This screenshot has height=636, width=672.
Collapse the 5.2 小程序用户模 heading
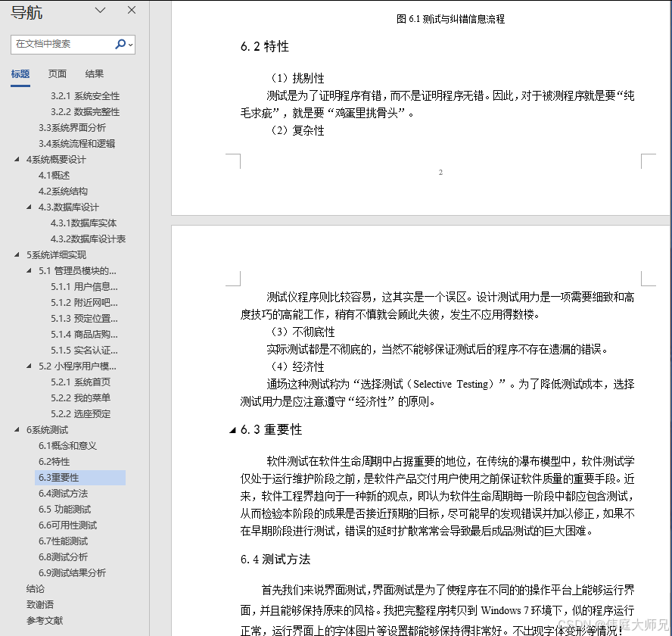pos(29,366)
